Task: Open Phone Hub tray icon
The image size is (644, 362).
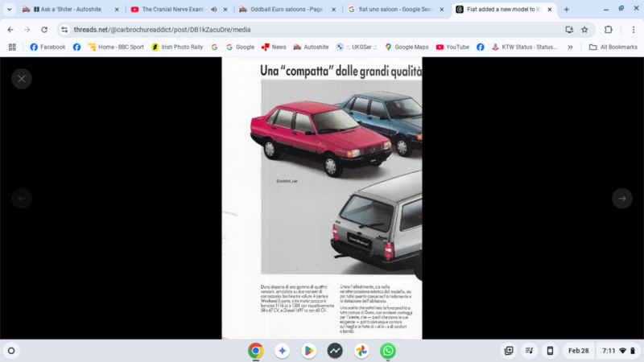Action: 550,351
